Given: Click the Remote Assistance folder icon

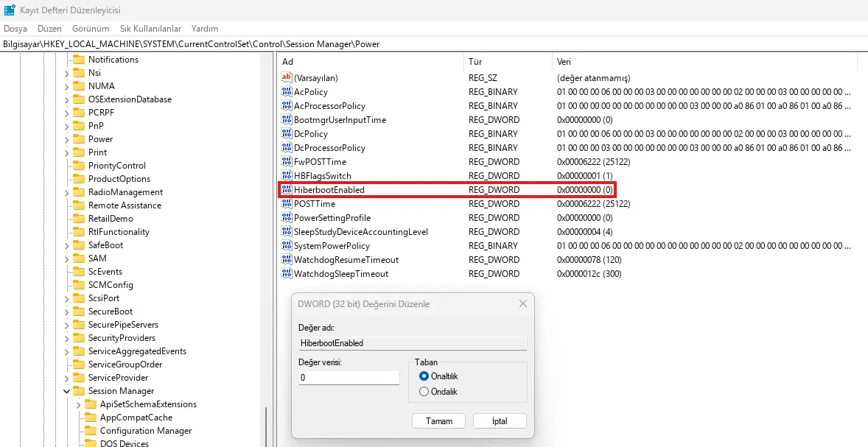Looking at the screenshot, I should (78, 205).
